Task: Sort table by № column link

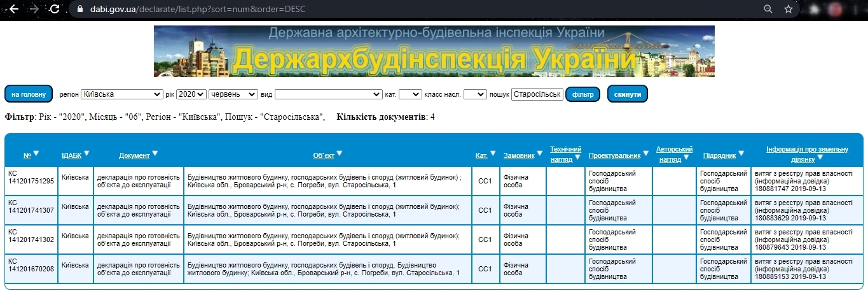Action: point(27,155)
